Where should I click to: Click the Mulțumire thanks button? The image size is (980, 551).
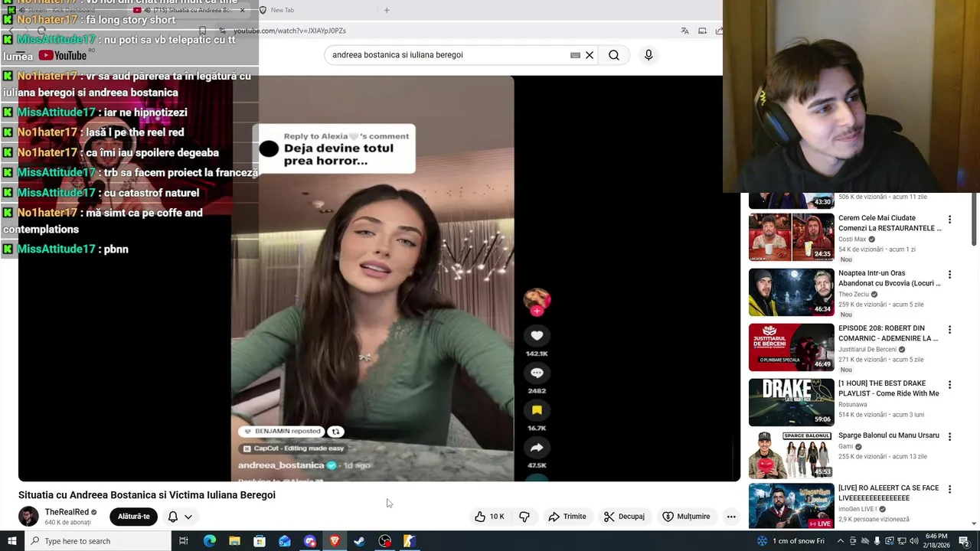coord(686,517)
